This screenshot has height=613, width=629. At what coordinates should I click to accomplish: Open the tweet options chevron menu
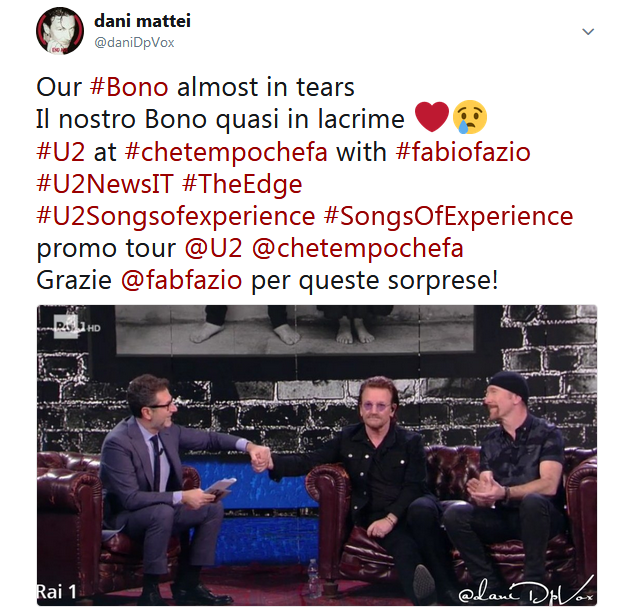[588, 32]
